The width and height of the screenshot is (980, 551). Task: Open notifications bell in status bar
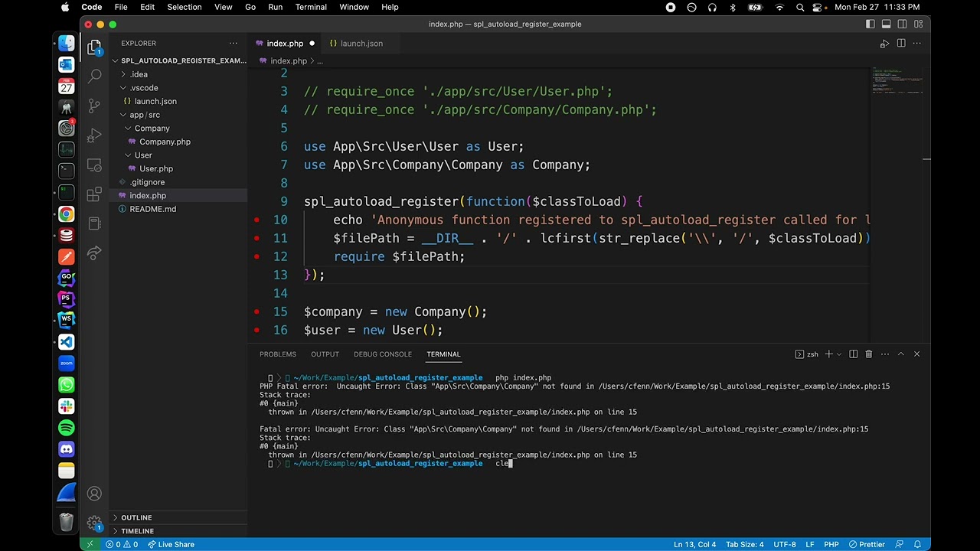(x=916, y=544)
